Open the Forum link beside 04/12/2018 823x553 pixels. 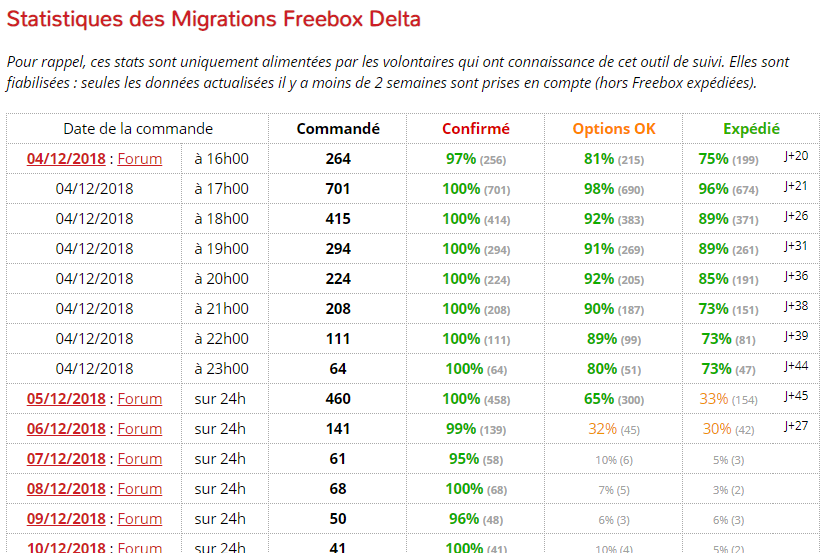click(x=140, y=158)
